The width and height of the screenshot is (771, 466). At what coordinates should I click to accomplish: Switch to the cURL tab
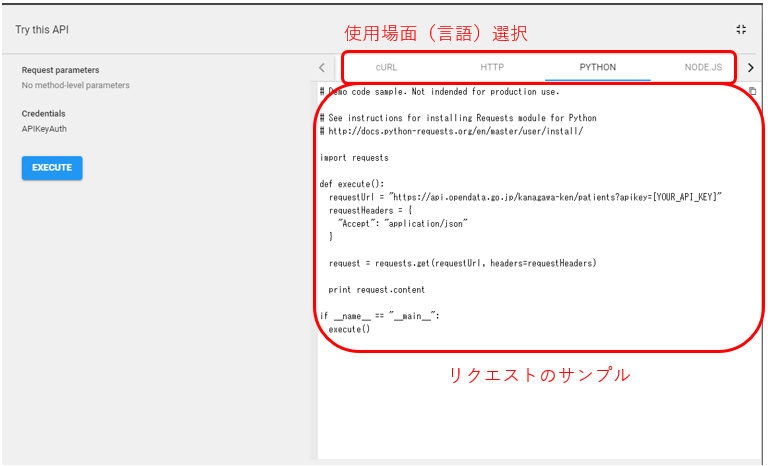click(386, 67)
